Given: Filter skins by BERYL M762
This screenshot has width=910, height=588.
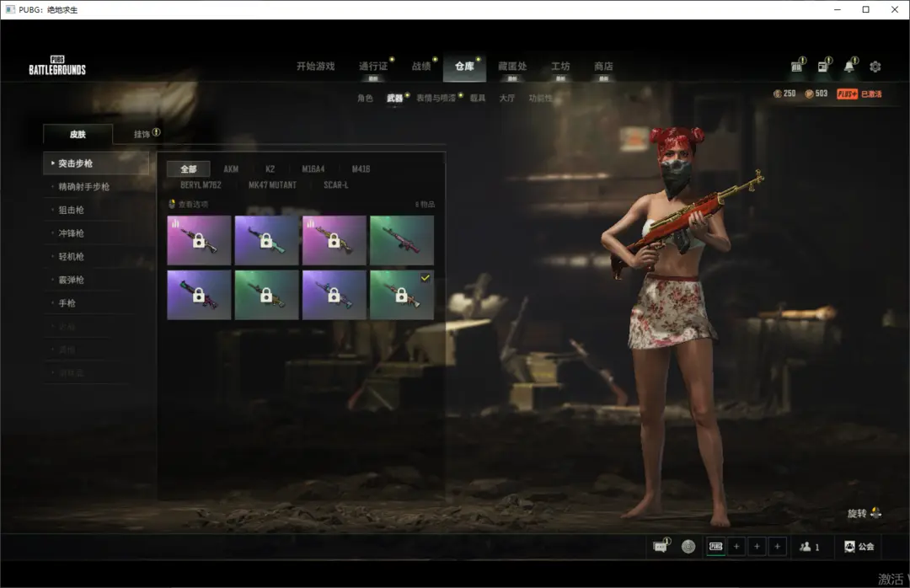Looking at the screenshot, I should (201, 184).
